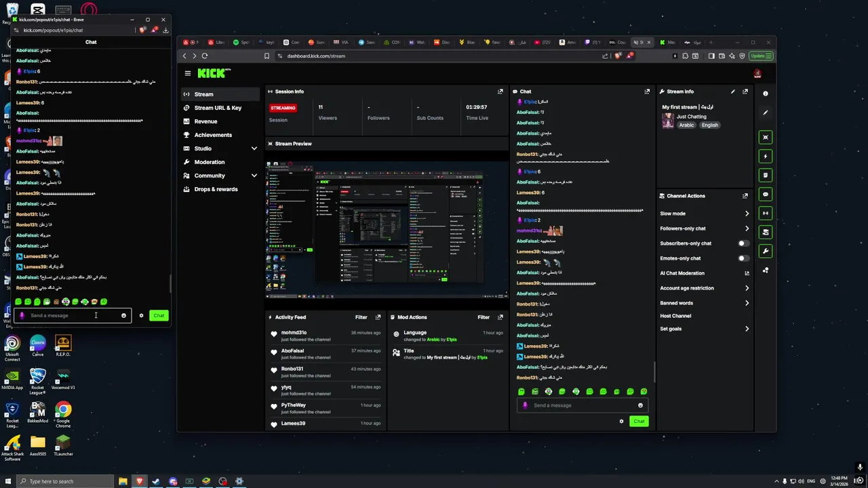
Task: Focus the dashboard Send a message field
Action: [583, 405]
